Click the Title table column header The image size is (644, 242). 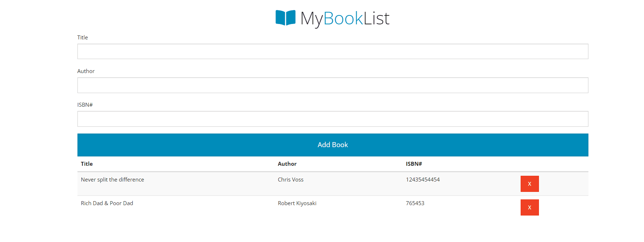coord(87,164)
